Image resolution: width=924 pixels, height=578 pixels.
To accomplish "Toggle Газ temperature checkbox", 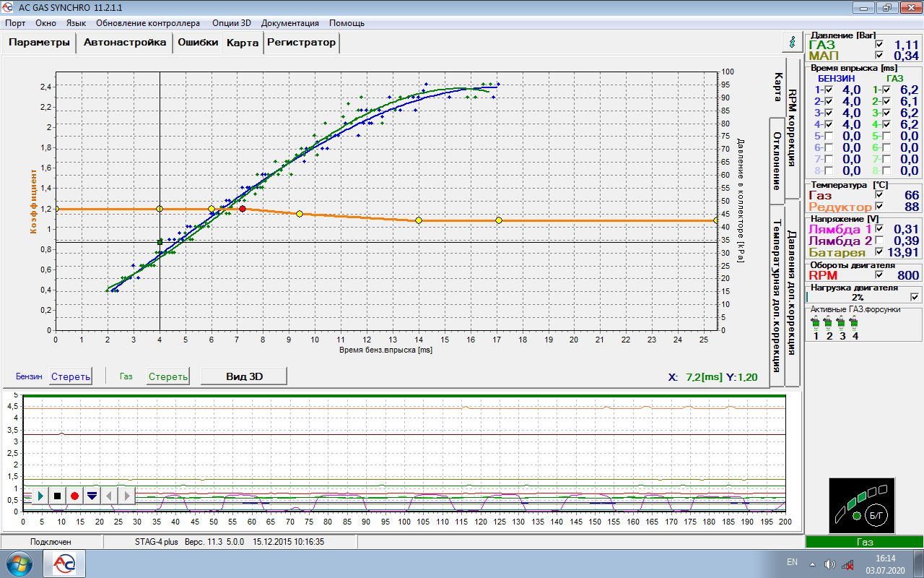I will click(x=879, y=195).
